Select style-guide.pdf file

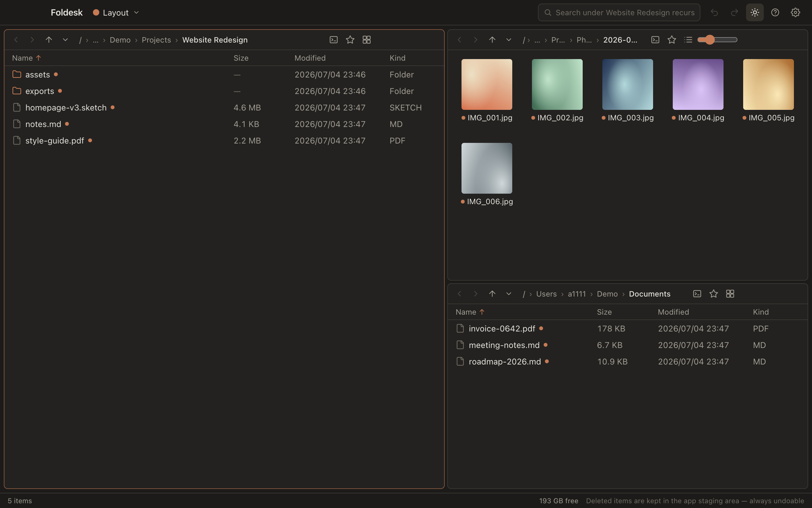click(x=224, y=140)
